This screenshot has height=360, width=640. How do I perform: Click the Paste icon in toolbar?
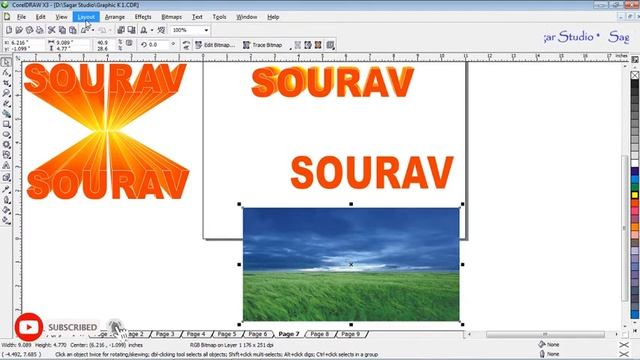tap(73, 30)
